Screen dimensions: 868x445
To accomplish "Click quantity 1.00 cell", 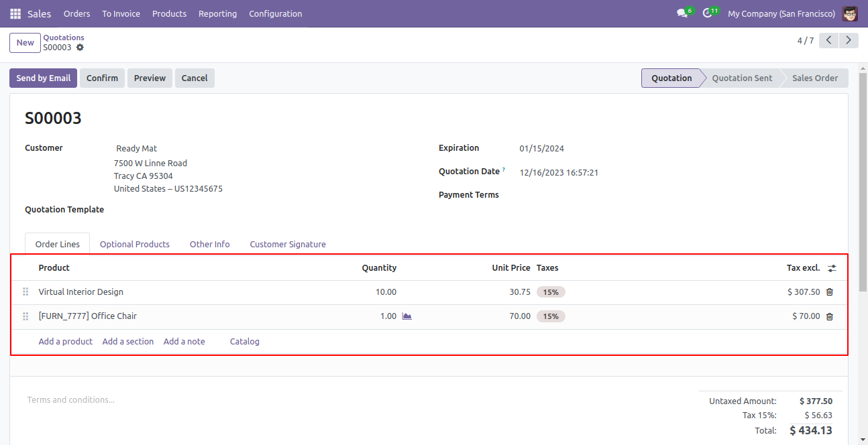I will (x=388, y=316).
